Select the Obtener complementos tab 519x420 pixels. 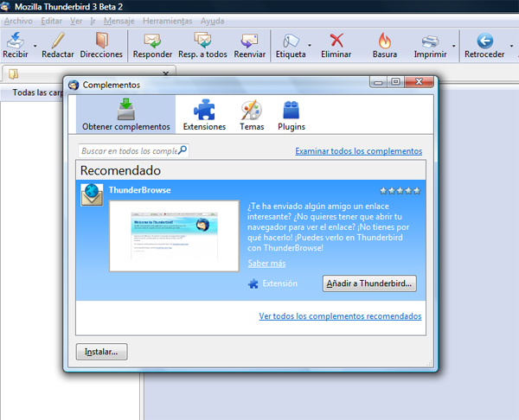[125, 114]
